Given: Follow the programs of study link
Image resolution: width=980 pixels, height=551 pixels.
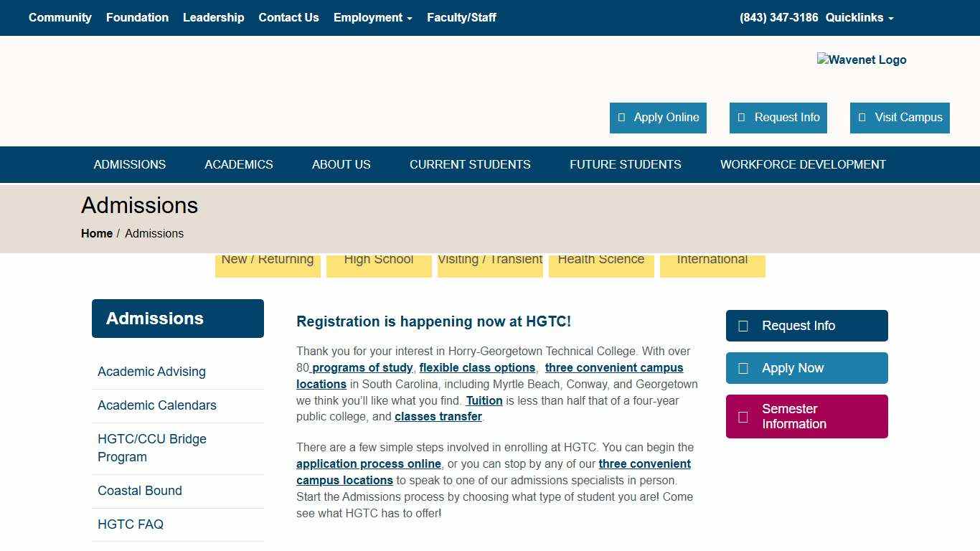Looking at the screenshot, I should [x=362, y=367].
